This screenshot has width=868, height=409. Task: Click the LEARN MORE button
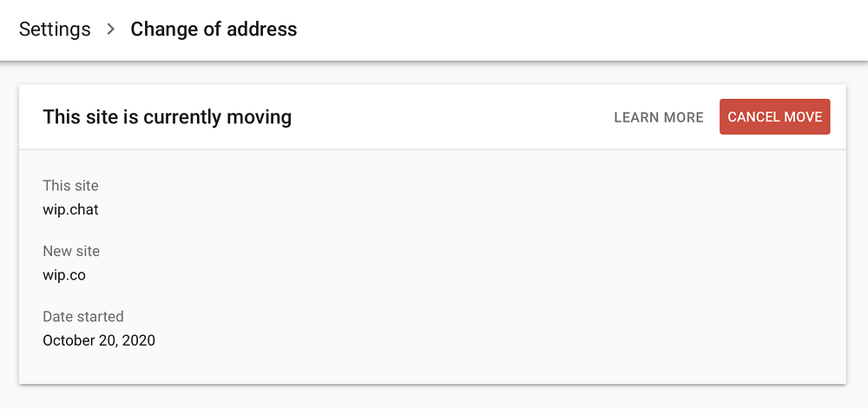click(x=658, y=117)
